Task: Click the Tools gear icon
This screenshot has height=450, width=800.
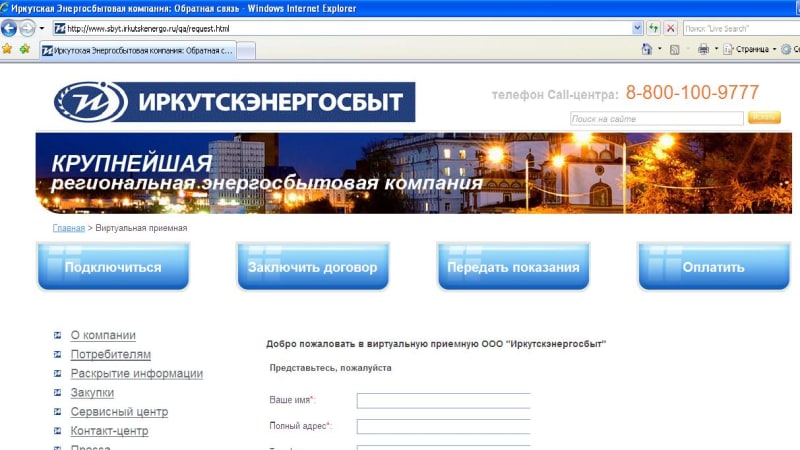Action: click(x=786, y=49)
